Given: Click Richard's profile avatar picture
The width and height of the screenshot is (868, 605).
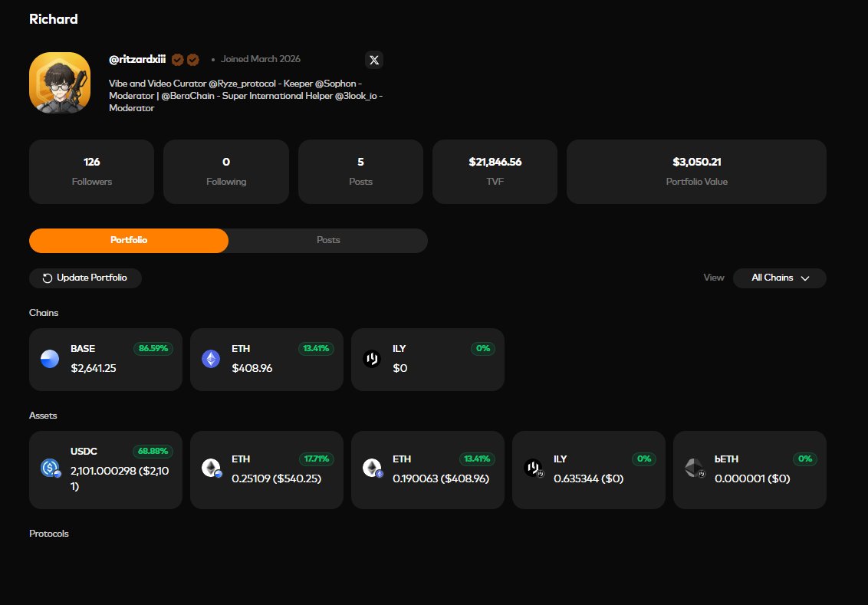Looking at the screenshot, I should tap(59, 81).
